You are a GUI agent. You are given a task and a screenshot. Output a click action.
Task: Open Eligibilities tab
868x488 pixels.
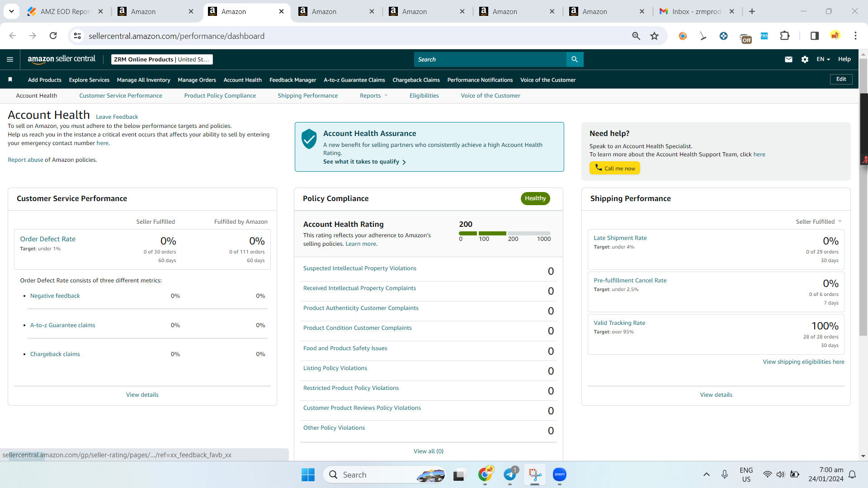424,95
